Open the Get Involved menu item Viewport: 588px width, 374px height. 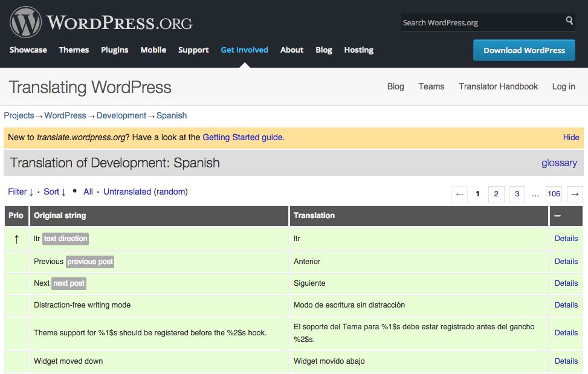pos(244,50)
